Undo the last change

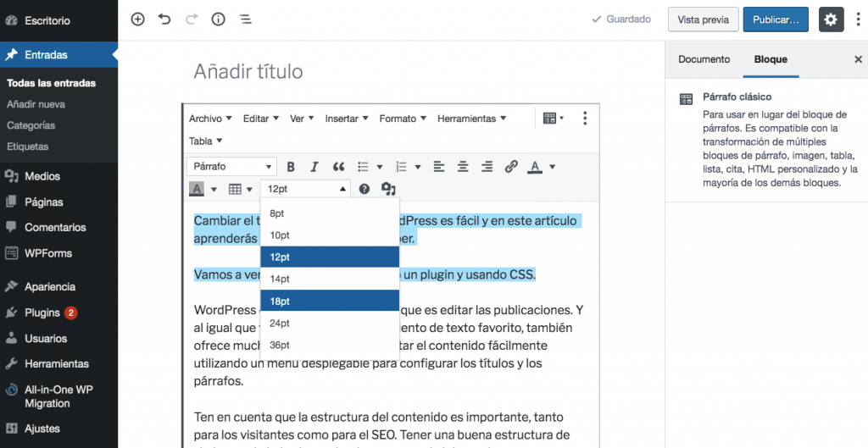[164, 19]
